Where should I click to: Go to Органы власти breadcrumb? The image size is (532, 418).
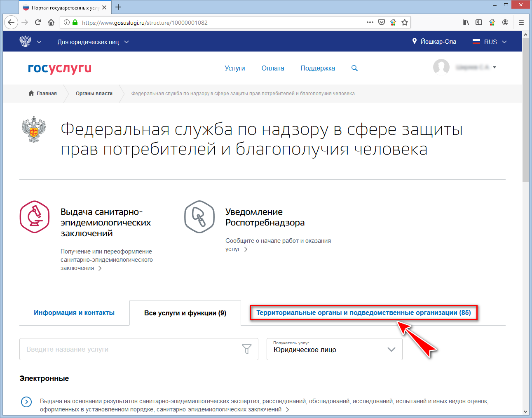pos(94,94)
